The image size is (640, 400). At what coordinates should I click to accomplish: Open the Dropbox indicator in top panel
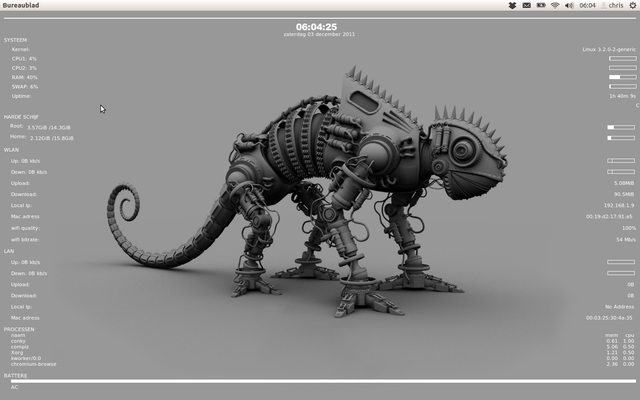coord(513,5)
